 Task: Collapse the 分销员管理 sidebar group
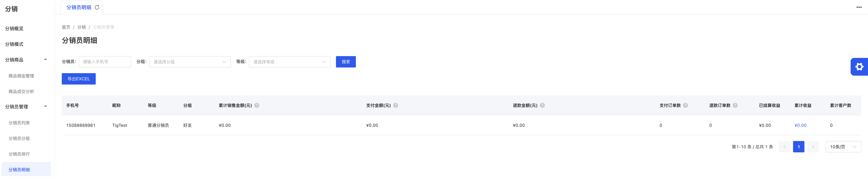pos(45,107)
